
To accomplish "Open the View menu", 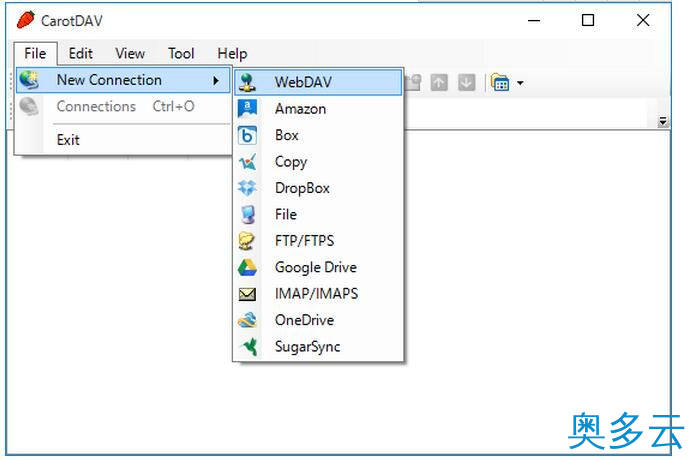I will [130, 54].
